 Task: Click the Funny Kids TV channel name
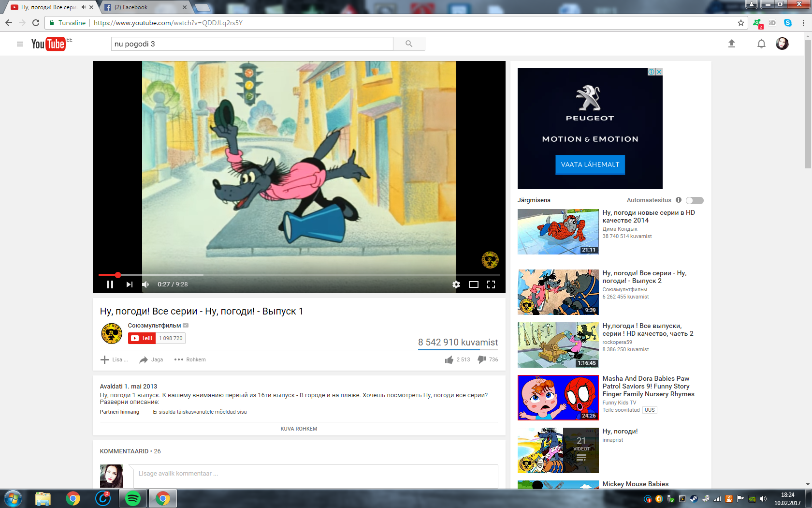(619, 403)
